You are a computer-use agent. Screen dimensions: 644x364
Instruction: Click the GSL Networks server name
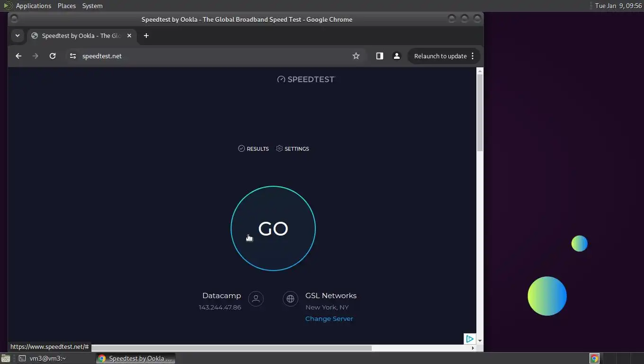click(x=331, y=296)
